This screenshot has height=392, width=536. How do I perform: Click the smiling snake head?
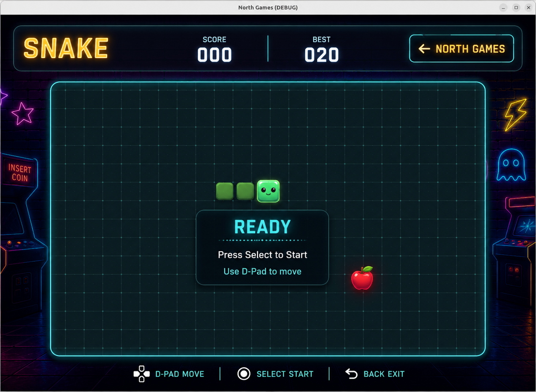point(268,191)
